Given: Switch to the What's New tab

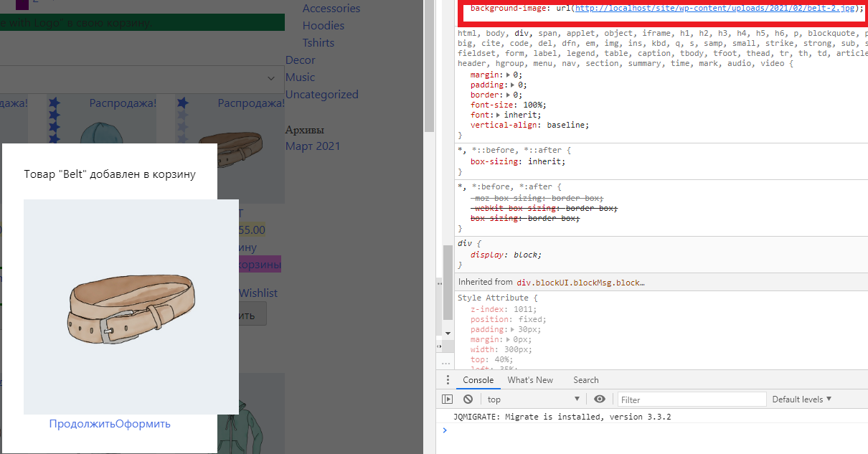Looking at the screenshot, I should (530, 380).
